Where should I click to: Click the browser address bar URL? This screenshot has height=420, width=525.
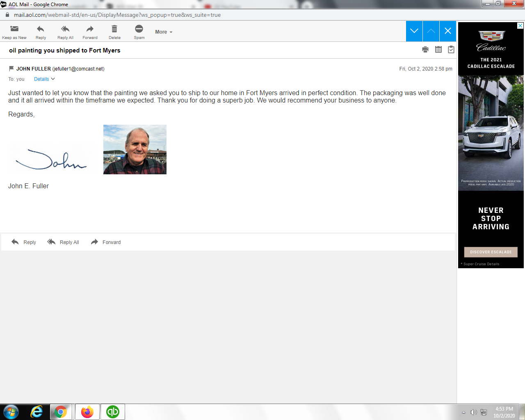click(x=117, y=15)
